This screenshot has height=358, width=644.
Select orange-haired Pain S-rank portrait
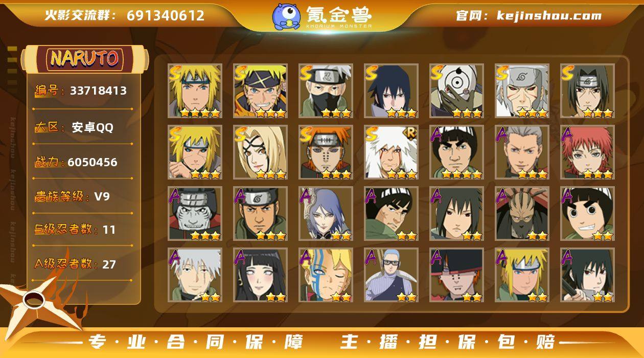pos(326,152)
